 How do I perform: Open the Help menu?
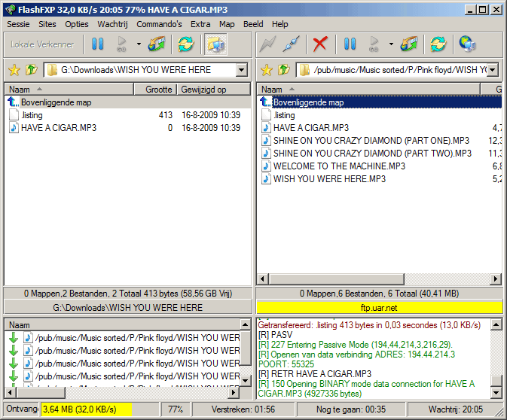[x=280, y=24]
